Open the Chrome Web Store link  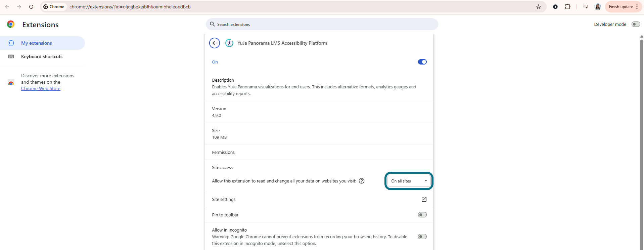pos(41,88)
